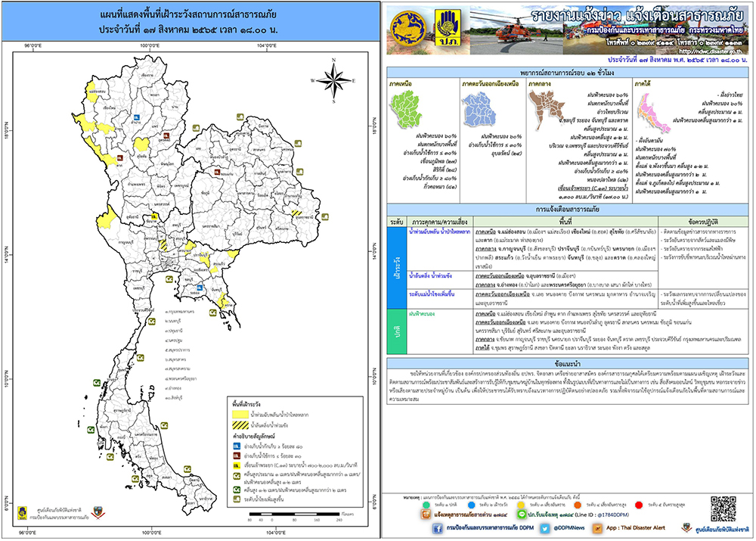
Task: Click the round gold lion emblem in header
Action: tap(409, 27)
